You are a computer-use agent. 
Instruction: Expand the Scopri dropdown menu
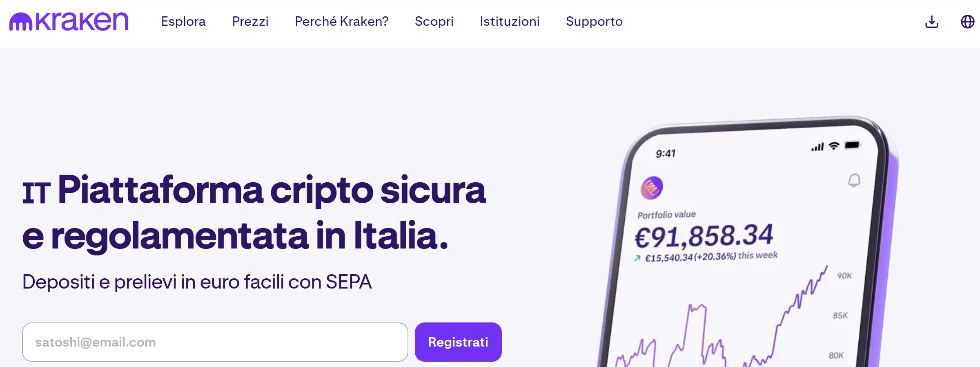(434, 21)
